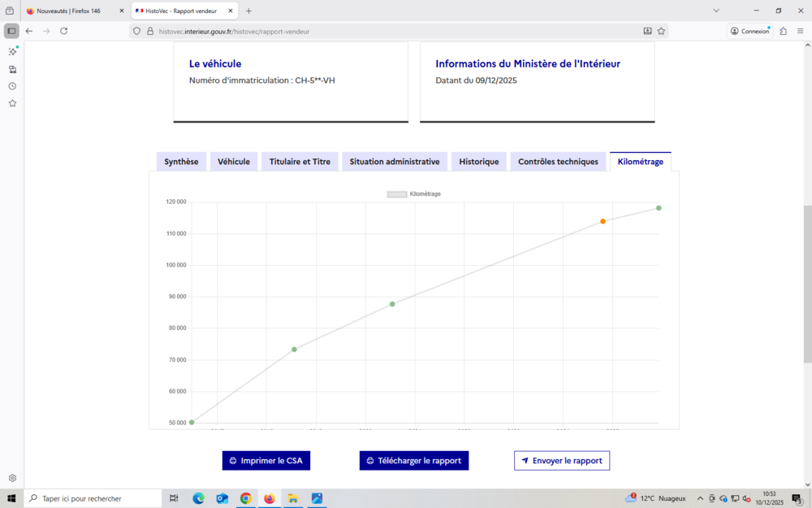Open the sidebar bookmarks star icon

click(12, 103)
